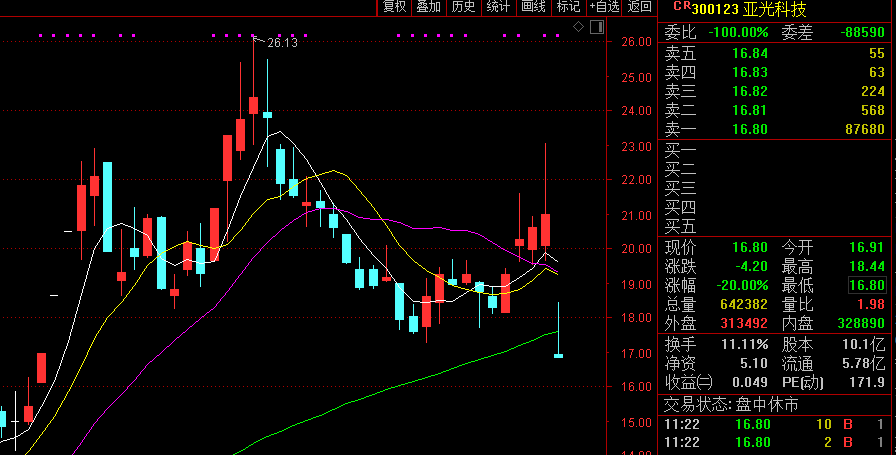This screenshot has width=896, height=455.
Task: Click 卖四 price 16.83
Action: tap(750, 73)
